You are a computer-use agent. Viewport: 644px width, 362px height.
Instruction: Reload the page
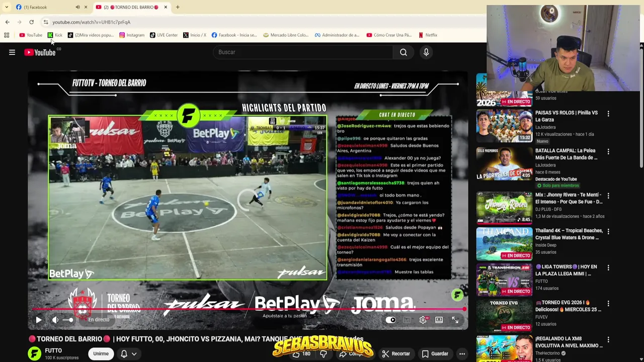tap(31, 22)
